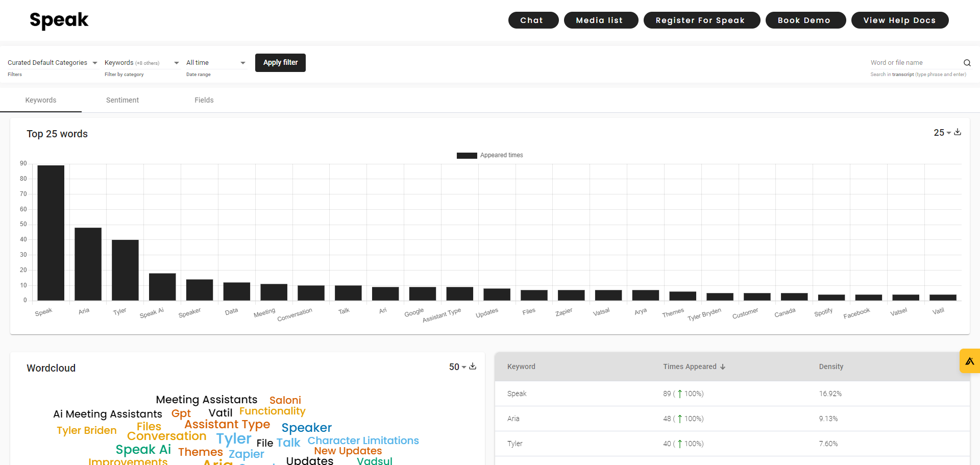980x465 pixels.
Task: Open the Curated Default Categories dropdown
Action: (52, 63)
